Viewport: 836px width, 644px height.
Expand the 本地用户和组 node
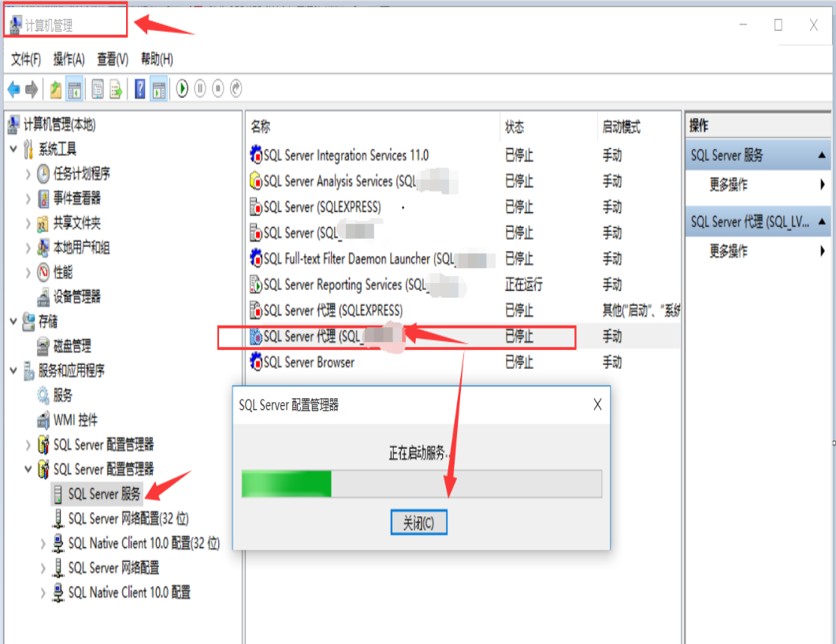point(28,248)
